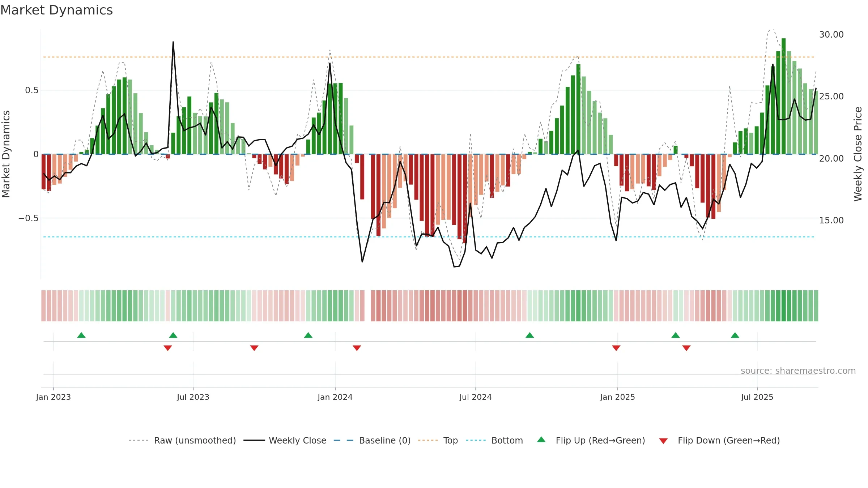
Task: Toggle the Bottom legend entry
Action: click(495, 440)
